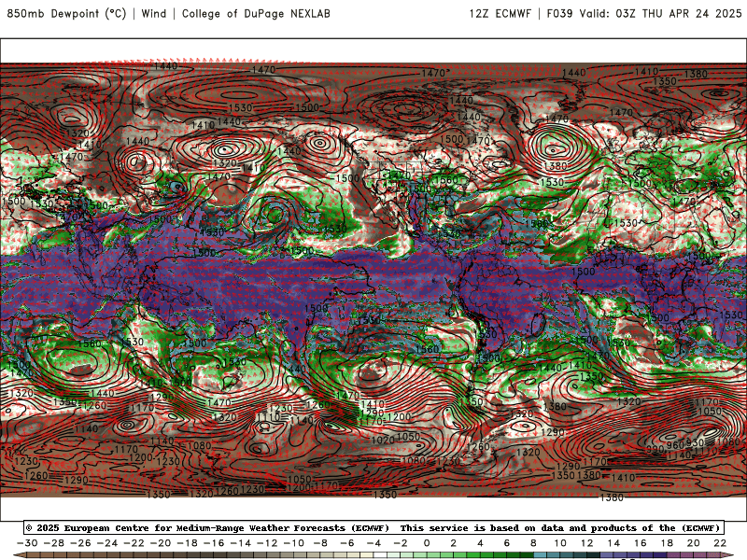Click the -4 label on color scale
The width and height of the screenshot is (747, 560).
coord(374,543)
